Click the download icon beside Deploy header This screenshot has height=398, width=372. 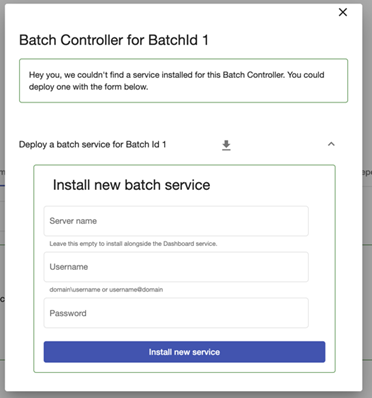coord(226,145)
